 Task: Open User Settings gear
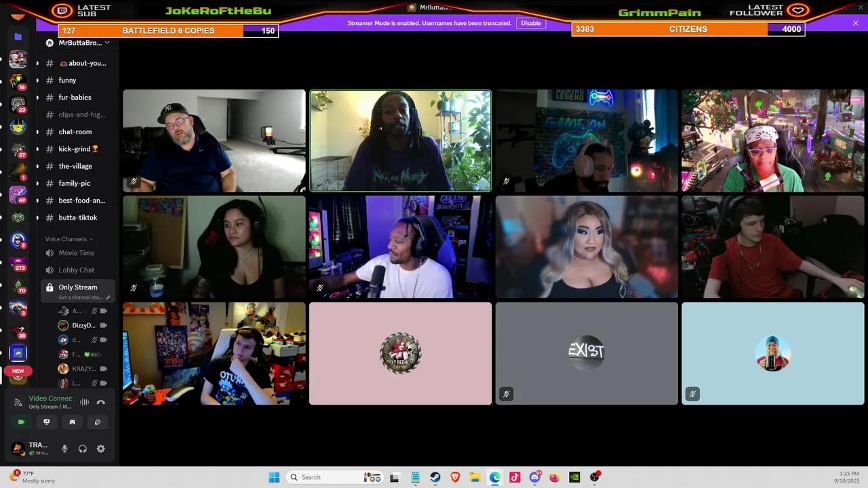pos(101,449)
